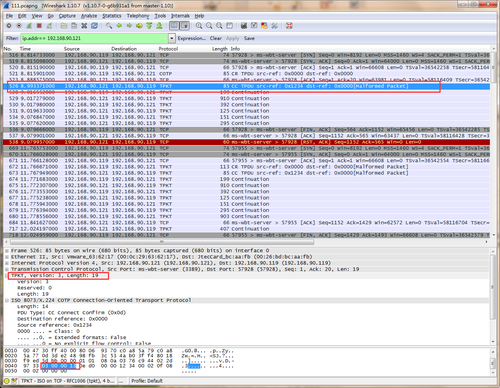
Task: Open the View menu
Action: (37, 16)
